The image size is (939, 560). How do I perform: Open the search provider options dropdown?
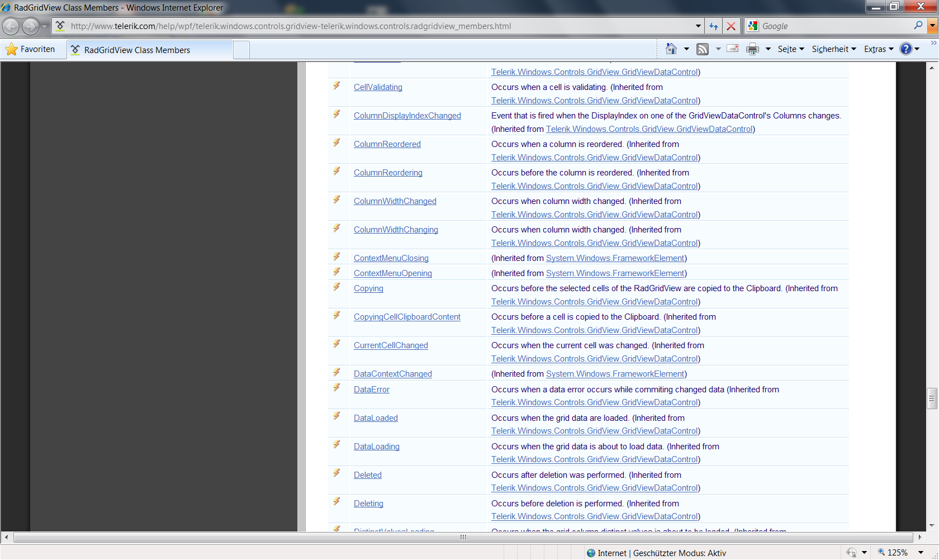pos(932,26)
